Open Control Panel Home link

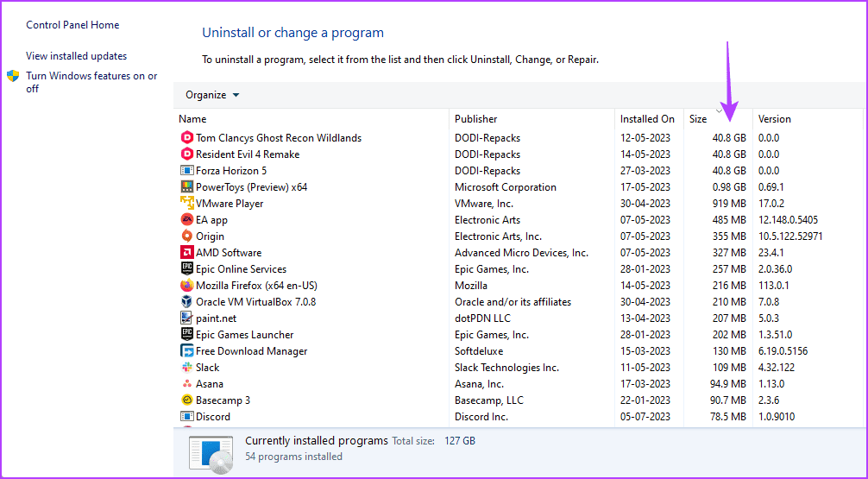click(x=72, y=25)
